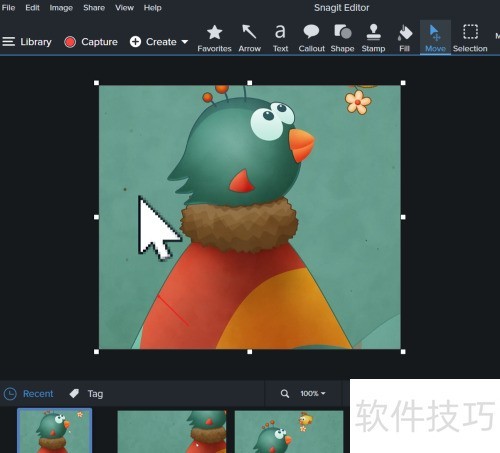Open the View menu
Screen dimensions: 500x453
point(124,7)
